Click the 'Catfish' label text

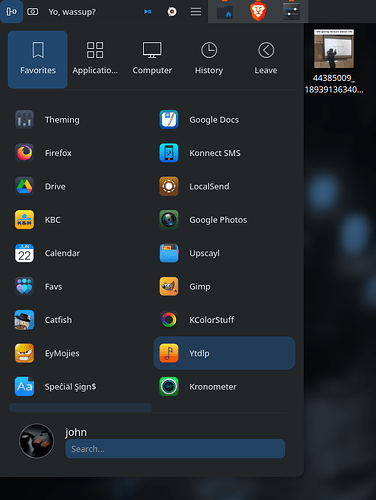click(x=58, y=320)
